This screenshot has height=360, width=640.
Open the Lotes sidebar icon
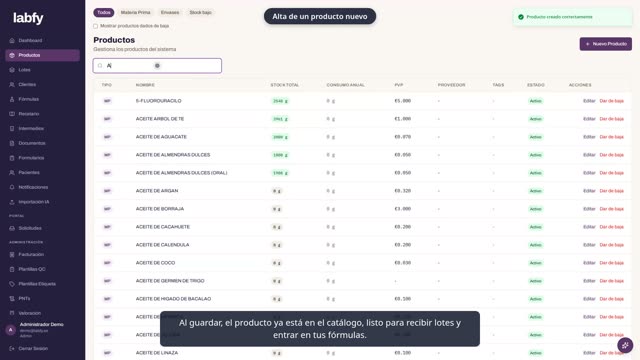click(x=12, y=70)
